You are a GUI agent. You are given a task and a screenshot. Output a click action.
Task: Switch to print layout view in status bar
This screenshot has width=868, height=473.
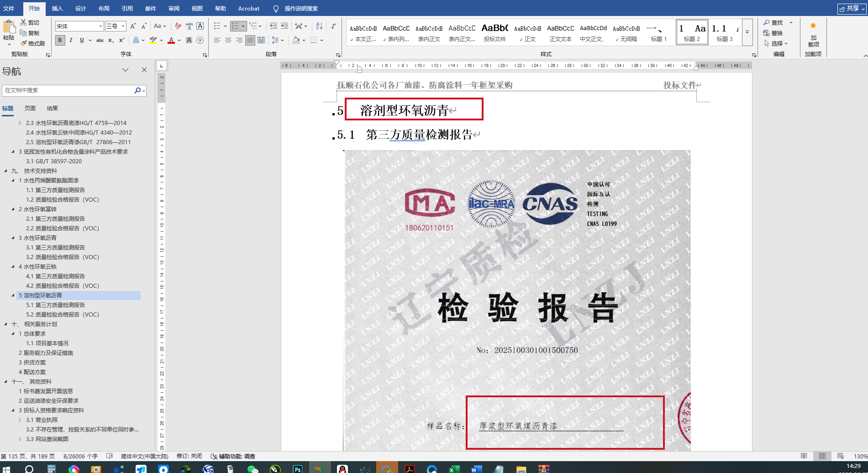822,456
